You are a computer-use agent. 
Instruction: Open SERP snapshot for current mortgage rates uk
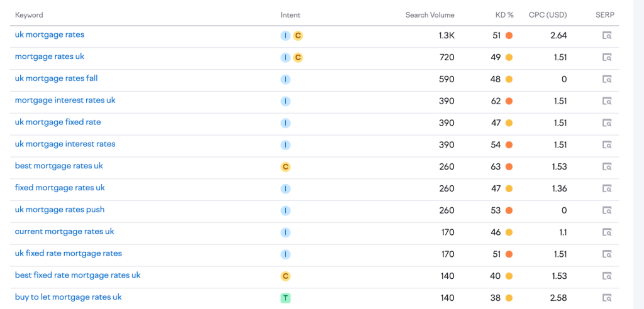click(x=607, y=232)
